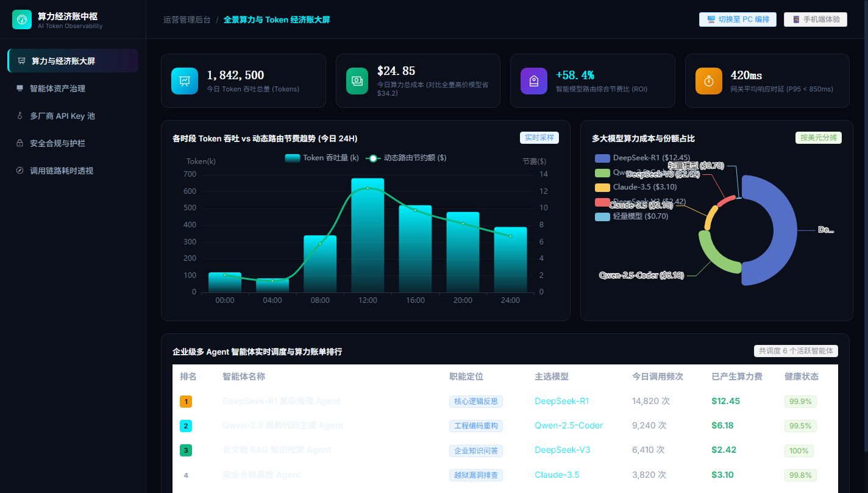Viewport: 868px width, 493px height.
Task: Open 算力与经济账大屏 in the sidebar
Action: (x=73, y=61)
